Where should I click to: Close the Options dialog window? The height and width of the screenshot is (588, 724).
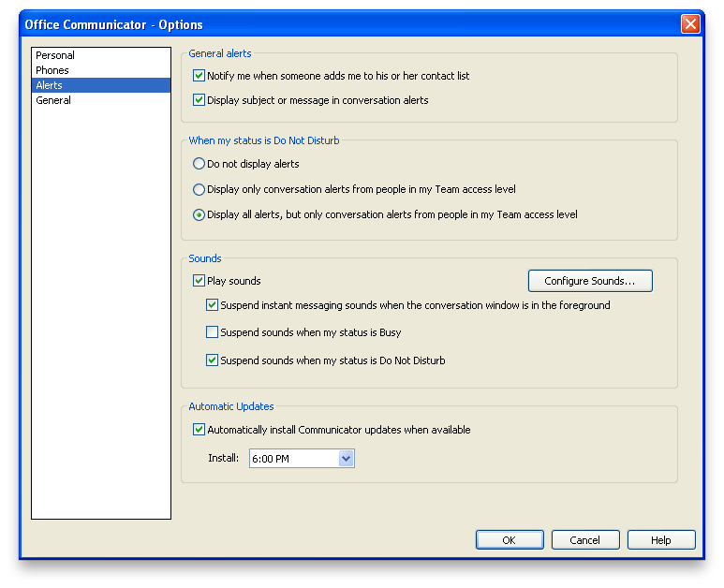click(690, 24)
